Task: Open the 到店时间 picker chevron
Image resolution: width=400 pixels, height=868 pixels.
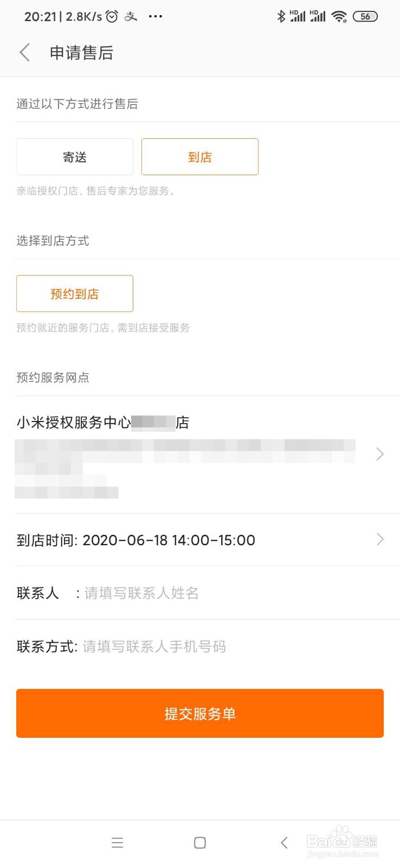Action: coord(380,539)
